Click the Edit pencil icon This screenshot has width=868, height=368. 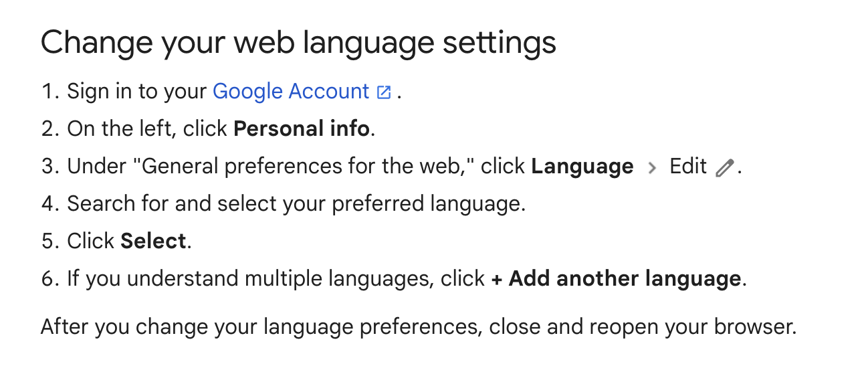click(x=724, y=167)
